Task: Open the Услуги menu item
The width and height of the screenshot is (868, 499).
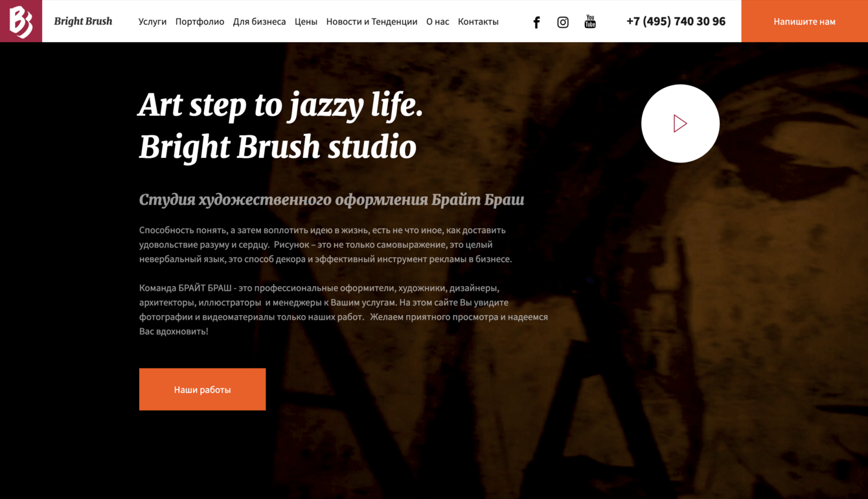Action: (152, 21)
